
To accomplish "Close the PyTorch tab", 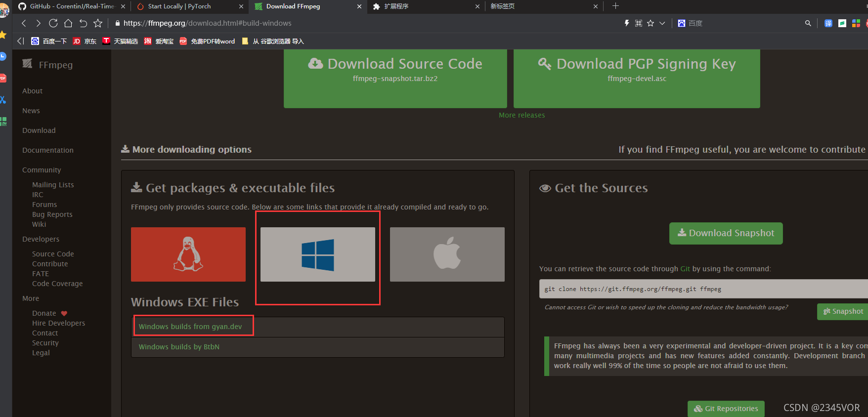I will tap(241, 6).
